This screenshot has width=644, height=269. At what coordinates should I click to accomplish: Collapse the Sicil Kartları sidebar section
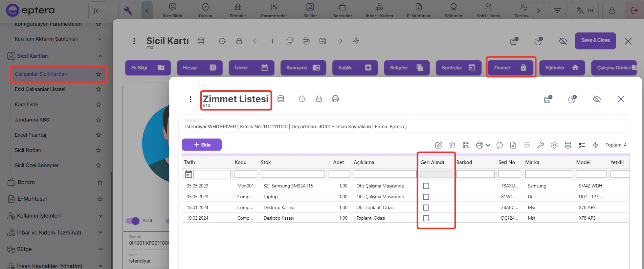[100, 56]
